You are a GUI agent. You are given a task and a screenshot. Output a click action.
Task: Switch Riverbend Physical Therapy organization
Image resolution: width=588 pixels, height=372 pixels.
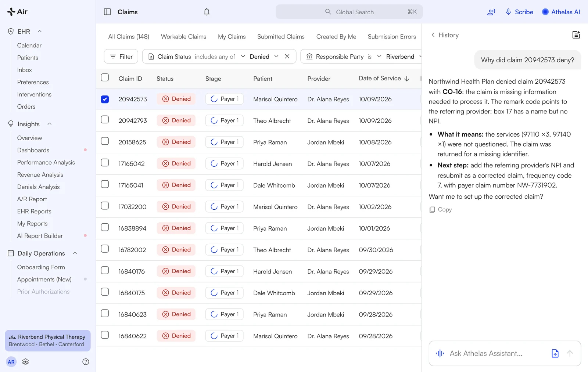(48, 340)
